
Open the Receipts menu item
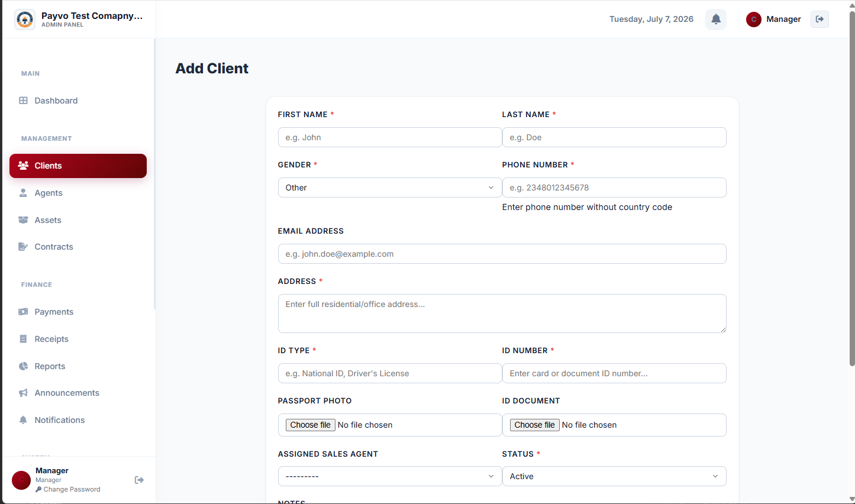(x=78, y=339)
